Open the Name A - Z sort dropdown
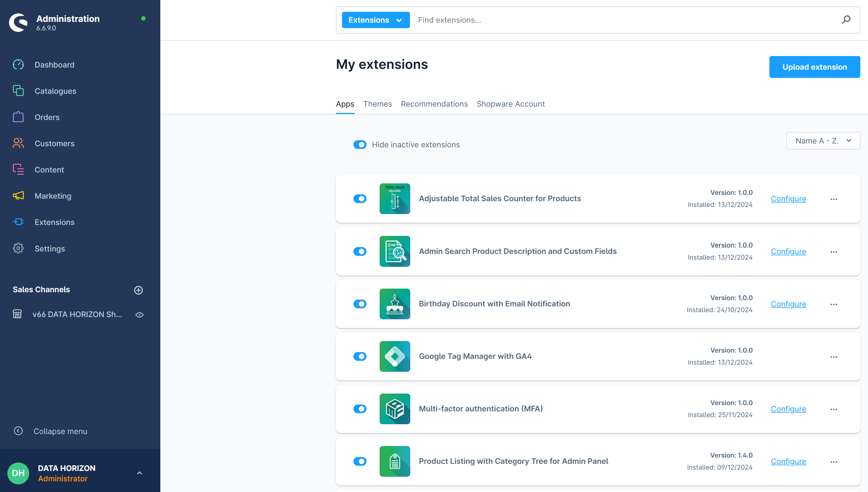Image resolution: width=868 pixels, height=492 pixels. pyautogui.click(x=823, y=140)
